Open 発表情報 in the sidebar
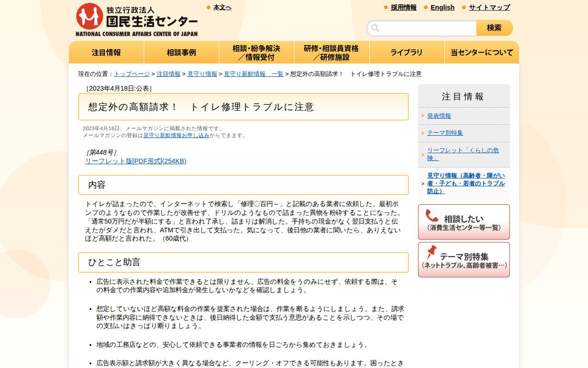The width and height of the screenshot is (588, 368). coord(439,116)
